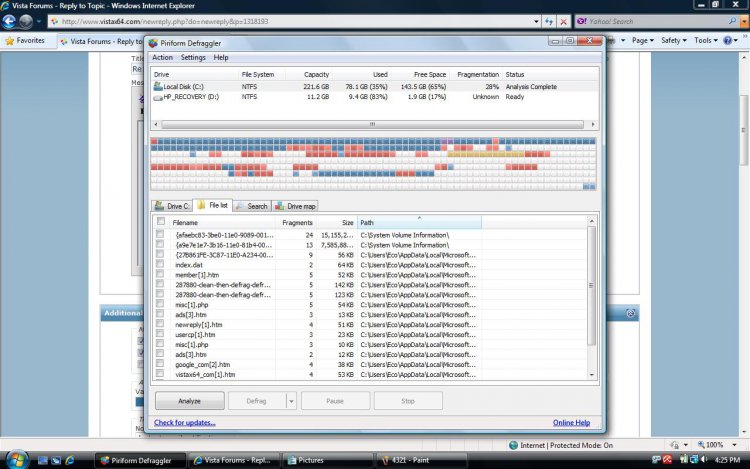Click the Yahoo! Search input box
This screenshot has height=469, width=750.
pyautogui.click(x=652, y=22)
